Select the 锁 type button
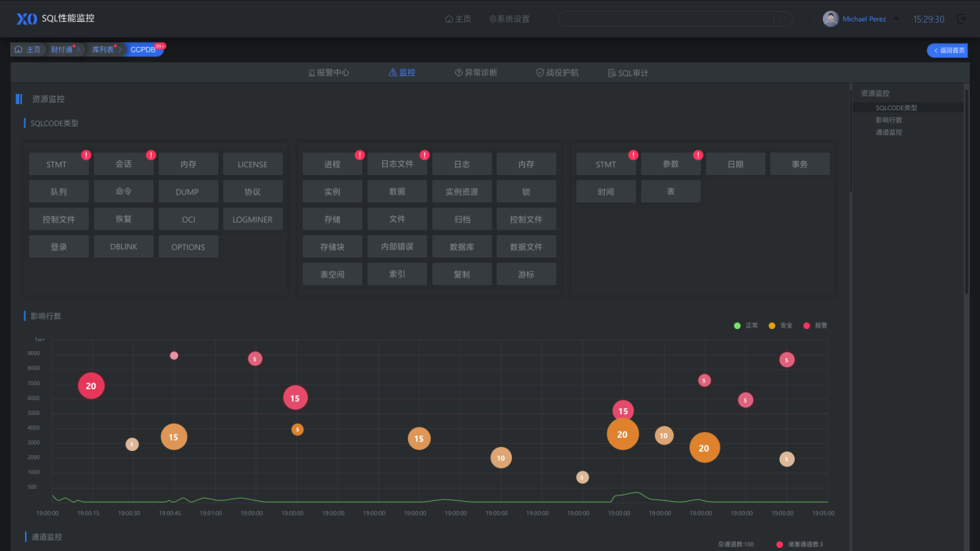980x551 pixels. (x=526, y=191)
